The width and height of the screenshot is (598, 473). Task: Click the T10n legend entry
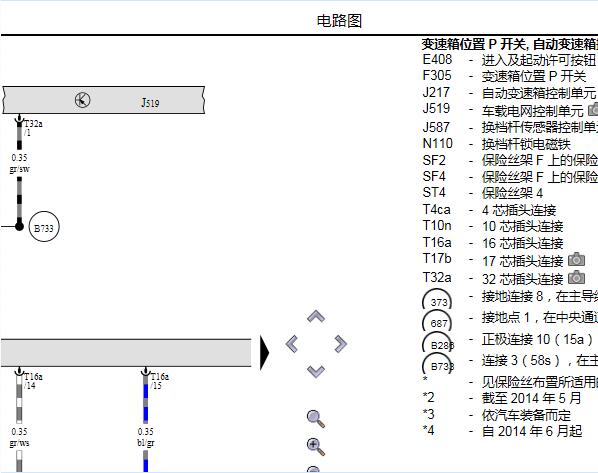coord(493,226)
